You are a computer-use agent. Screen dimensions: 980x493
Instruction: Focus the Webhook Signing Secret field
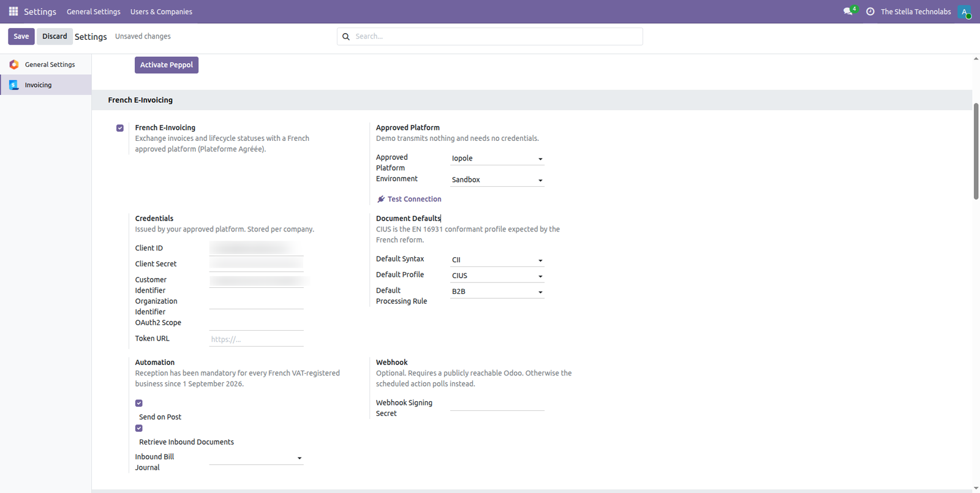pyautogui.click(x=497, y=403)
